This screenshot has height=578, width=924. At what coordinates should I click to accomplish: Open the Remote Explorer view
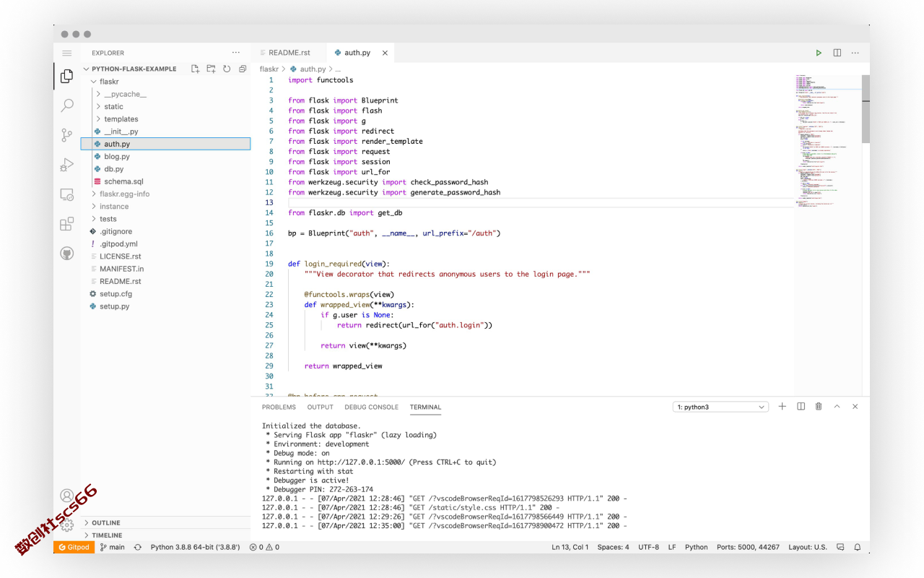pos(67,194)
